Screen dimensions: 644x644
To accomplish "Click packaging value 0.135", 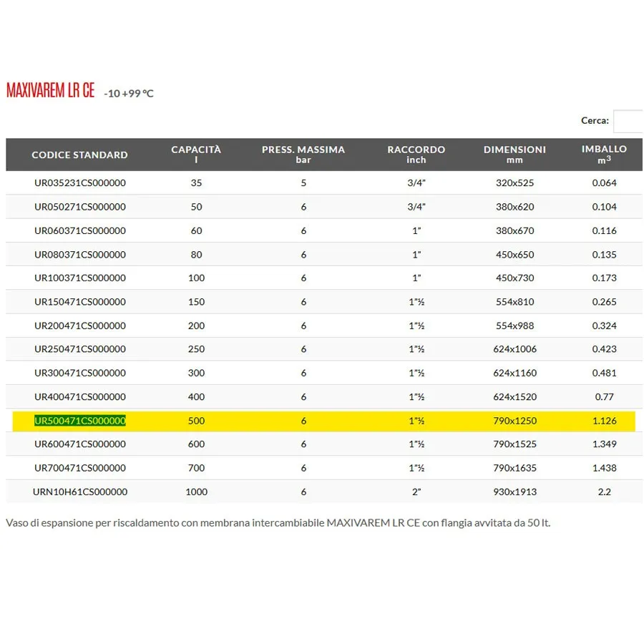I will pyautogui.click(x=604, y=254).
